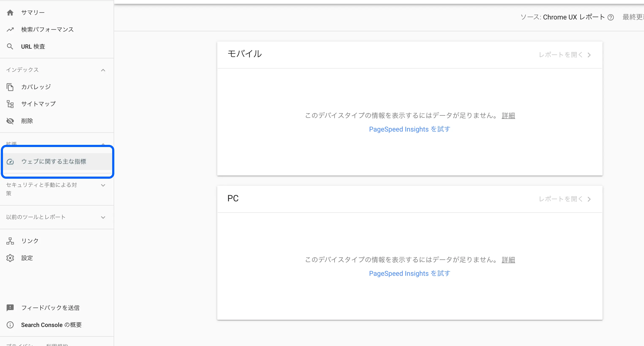Click the magnifier icon for URL 検査
This screenshot has width=644, height=346.
10,47
